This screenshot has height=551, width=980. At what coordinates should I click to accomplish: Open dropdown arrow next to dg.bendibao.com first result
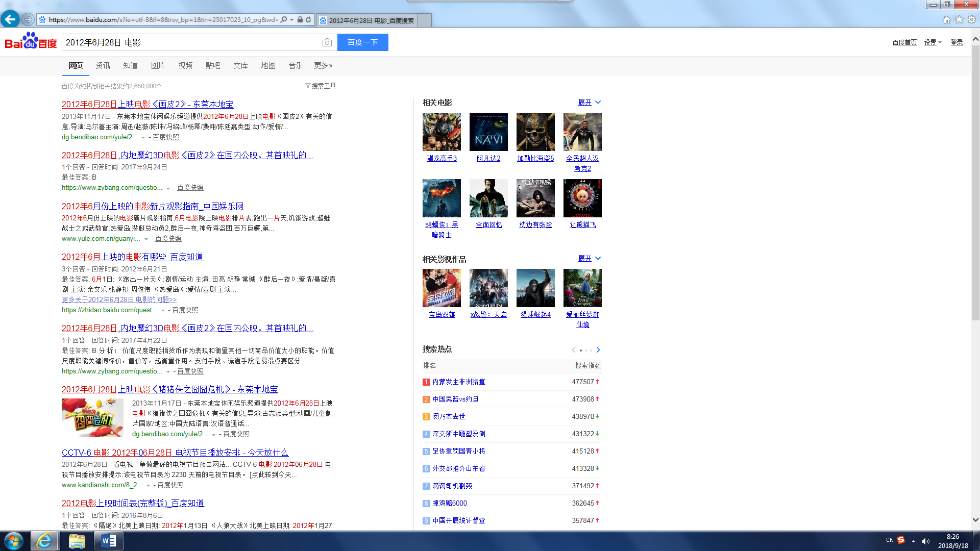pos(143,137)
